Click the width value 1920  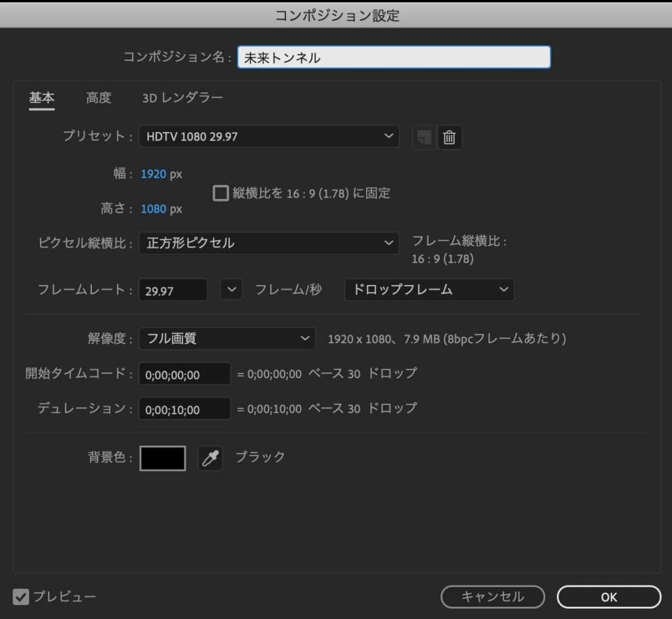click(x=154, y=173)
